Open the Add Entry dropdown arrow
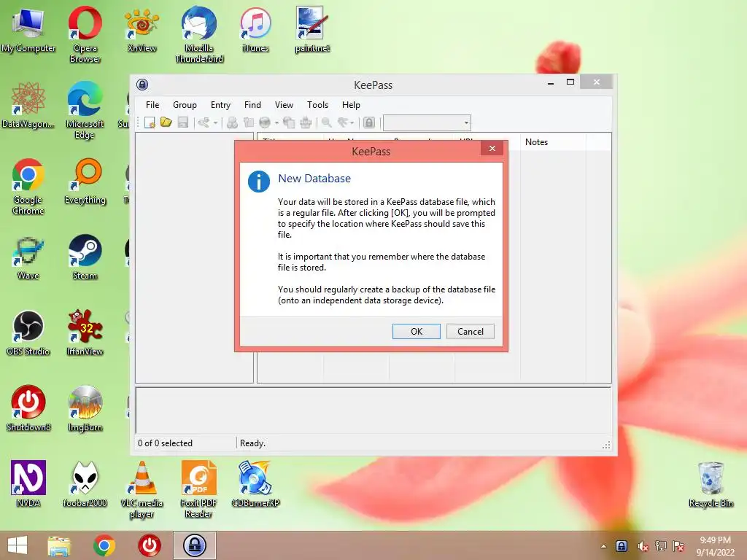The height and width of the screenshot is (560, 747). click(215, 122)
